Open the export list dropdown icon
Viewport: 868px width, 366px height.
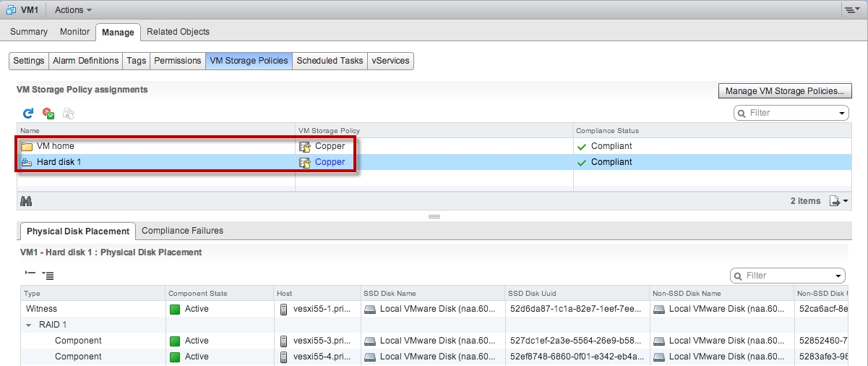click(x=838, y=201)
